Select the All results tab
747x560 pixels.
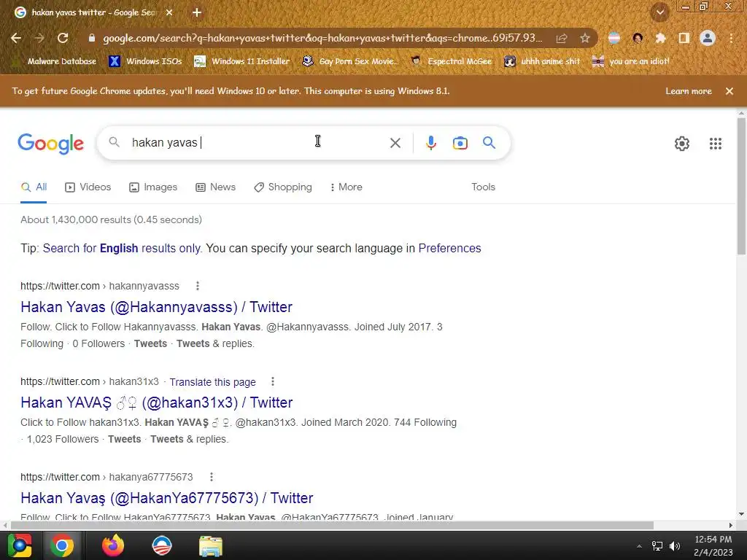[x=34, y=187]
